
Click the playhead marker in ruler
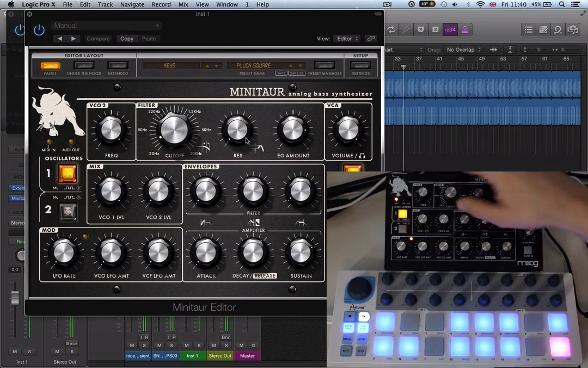[403, 67]
